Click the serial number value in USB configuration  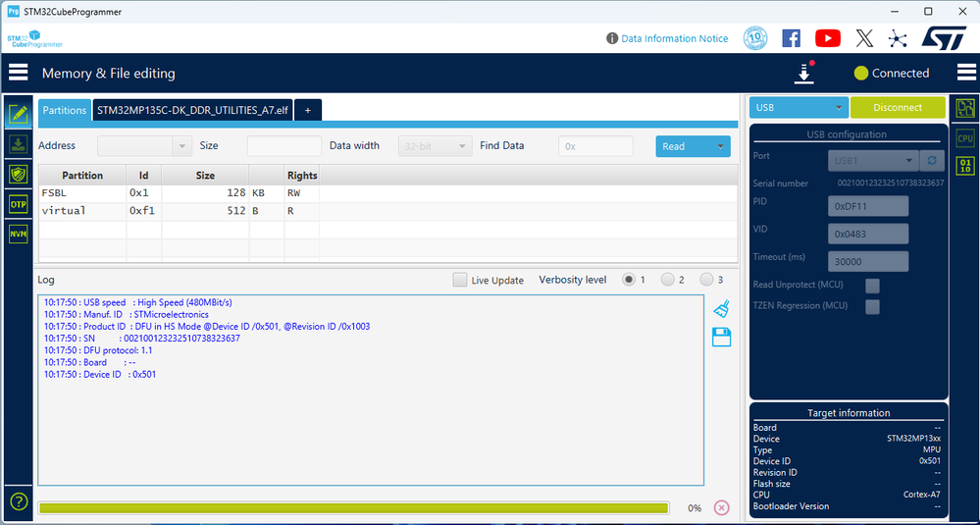click(891, 184)
